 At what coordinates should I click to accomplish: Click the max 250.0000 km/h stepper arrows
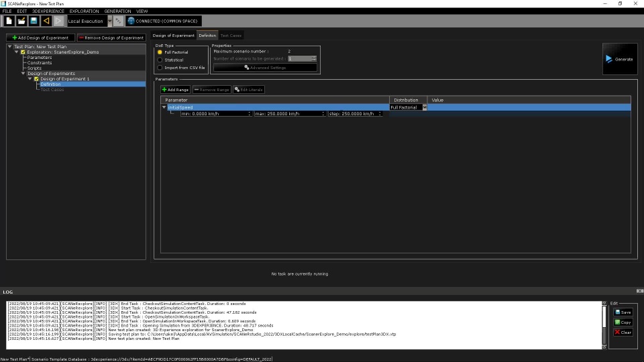323,114
